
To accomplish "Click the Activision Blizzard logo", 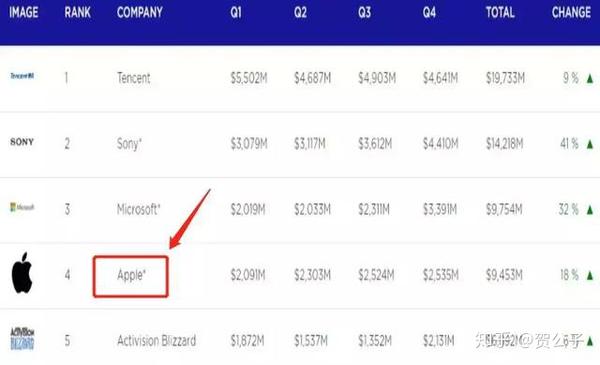I will (22, 339).
